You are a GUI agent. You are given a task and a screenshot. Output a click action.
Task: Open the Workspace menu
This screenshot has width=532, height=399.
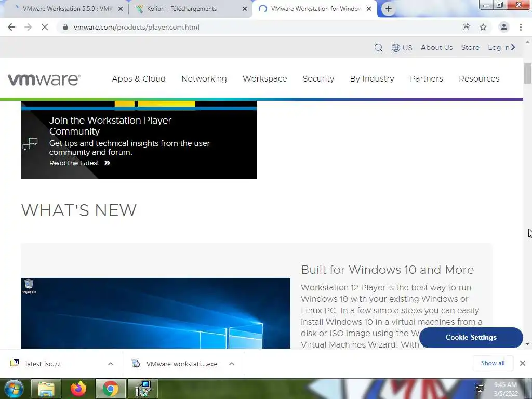click(x=265, y=79)
